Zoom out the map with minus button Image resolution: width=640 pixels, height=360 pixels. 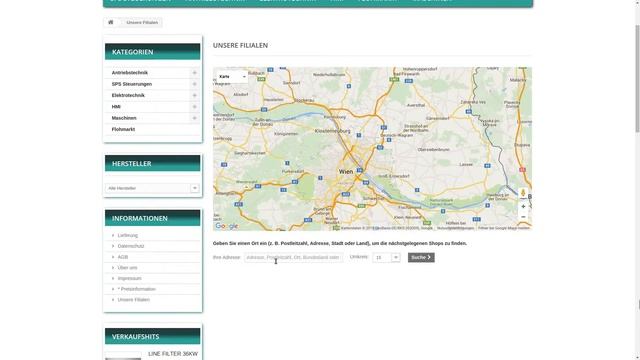[523, 217]
